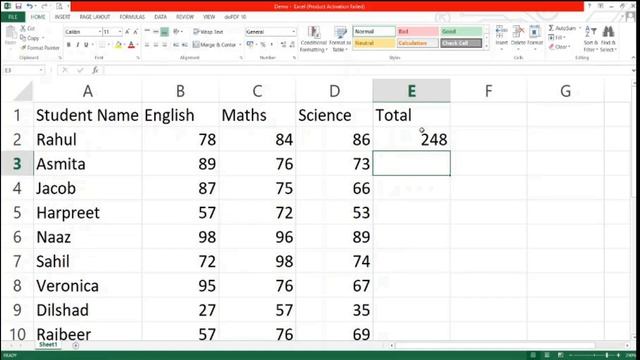Decrease the font size
640x360 pixels.
click(136, 32)
